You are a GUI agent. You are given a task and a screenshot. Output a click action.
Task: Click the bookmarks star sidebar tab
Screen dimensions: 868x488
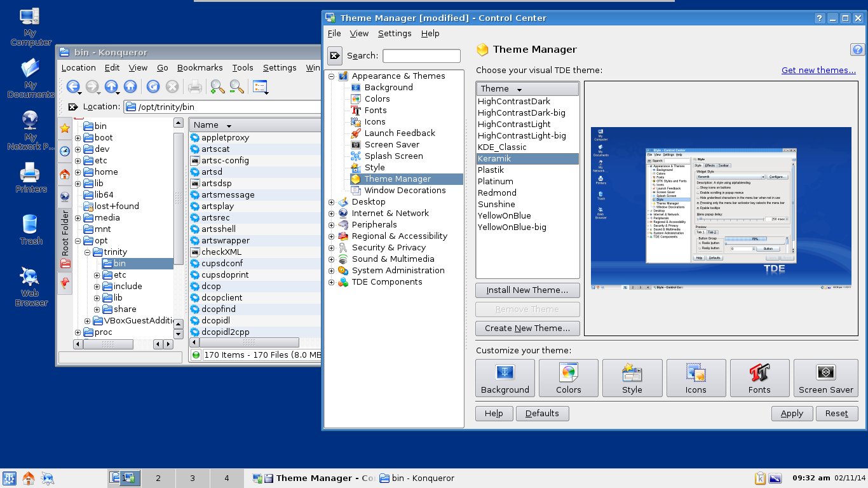[65, 128]
